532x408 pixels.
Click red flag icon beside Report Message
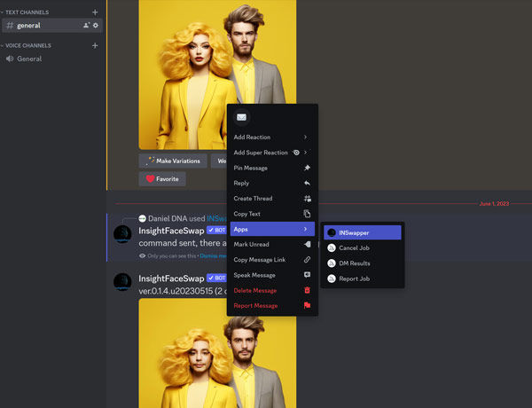pos(307,305)
